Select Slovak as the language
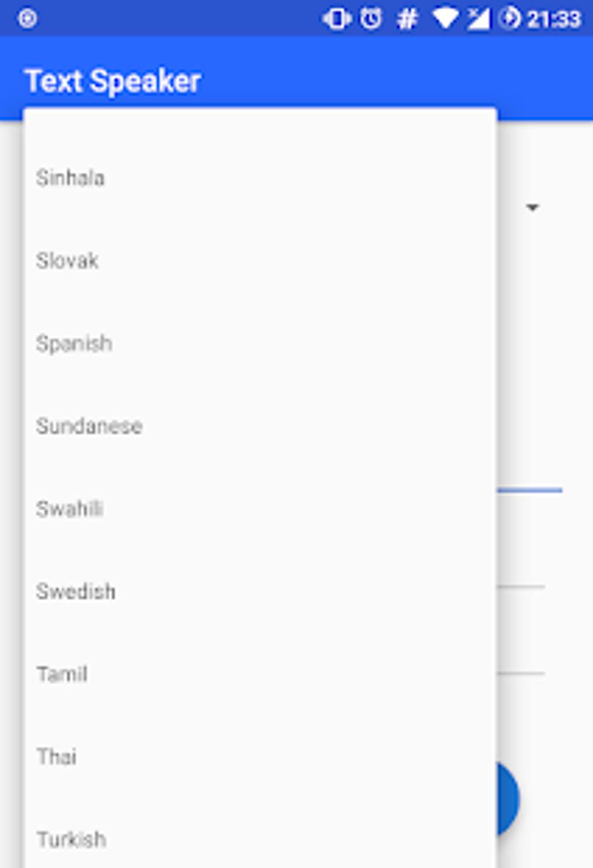This screenshot has width=593, height=868. coord(67,261)
